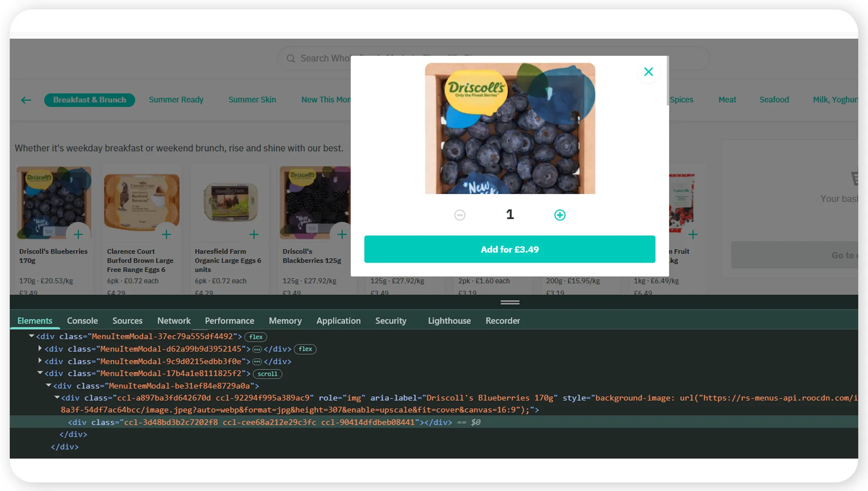This screenshot has width=868, height=491.
Task: Open Clarence Court Burford Brown eggs thumbnail
Action: [142, 202]
